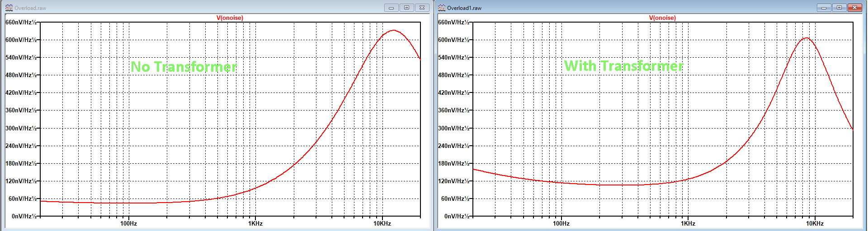Minimize the Overload.raw window
The width and height of the screenshot is (868, 231).
tap(392, 8)
